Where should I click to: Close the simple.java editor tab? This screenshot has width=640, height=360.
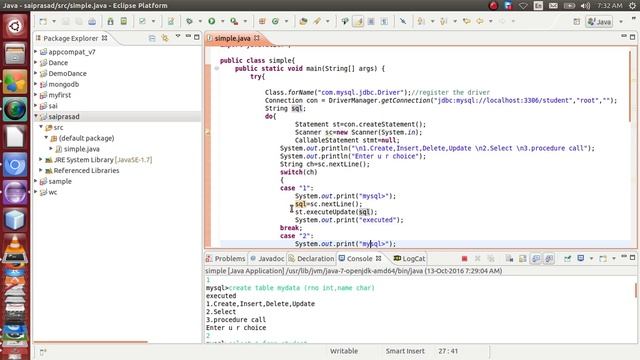[257, 38]
